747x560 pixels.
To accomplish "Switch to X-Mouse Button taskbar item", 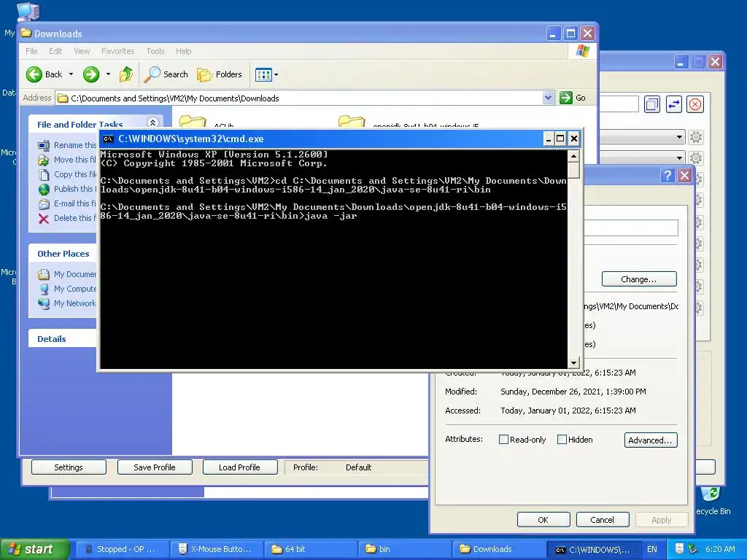I will pos(216,549).
